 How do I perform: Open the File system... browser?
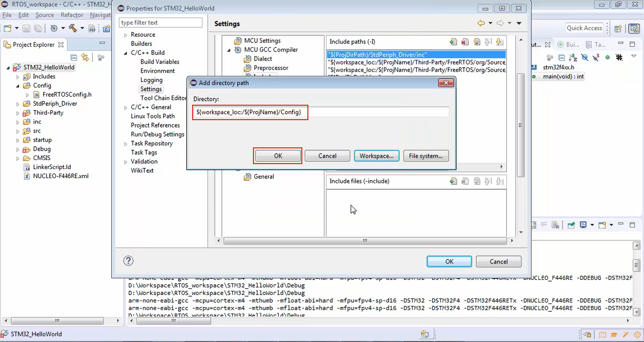426,156
